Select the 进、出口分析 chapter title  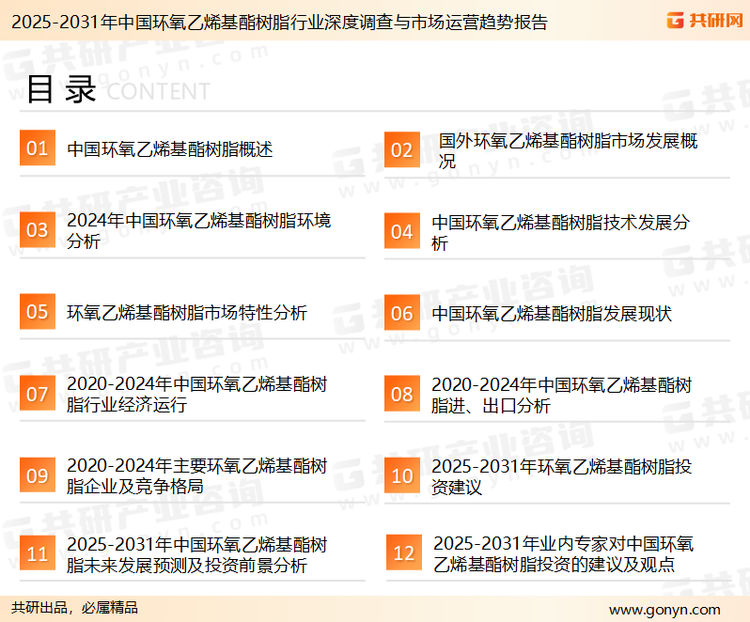(x=562, y=395)
